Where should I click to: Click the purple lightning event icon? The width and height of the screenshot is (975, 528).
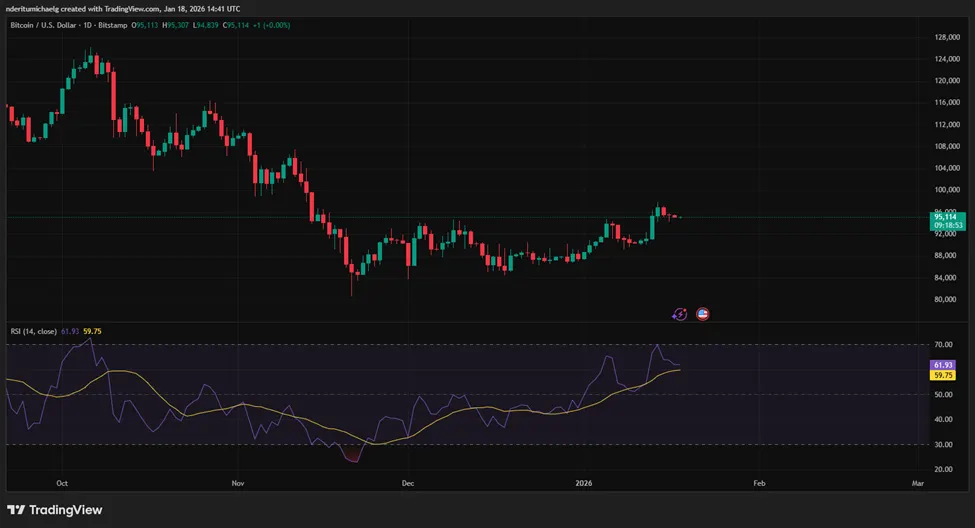click(679, 314)
